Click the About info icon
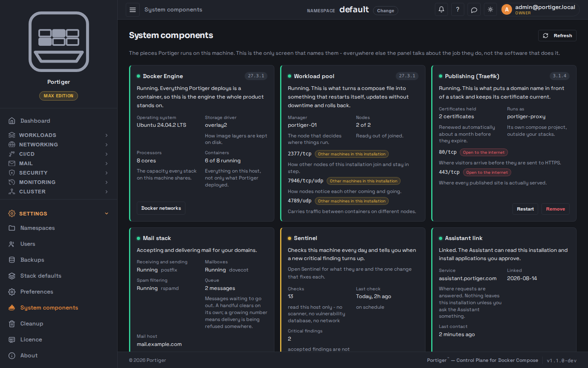The height and width of the screenshot is (368, 588). point(12,355)
